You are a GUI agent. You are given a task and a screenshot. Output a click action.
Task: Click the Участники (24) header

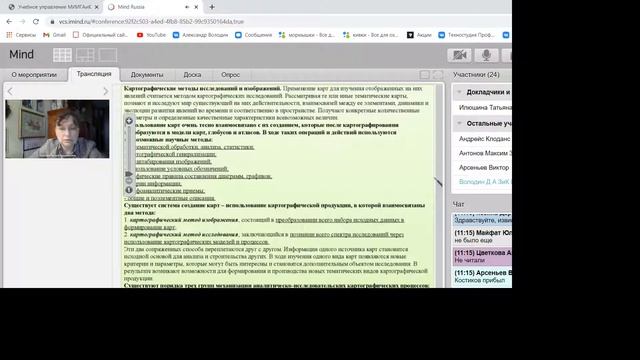tap(476, 75)
